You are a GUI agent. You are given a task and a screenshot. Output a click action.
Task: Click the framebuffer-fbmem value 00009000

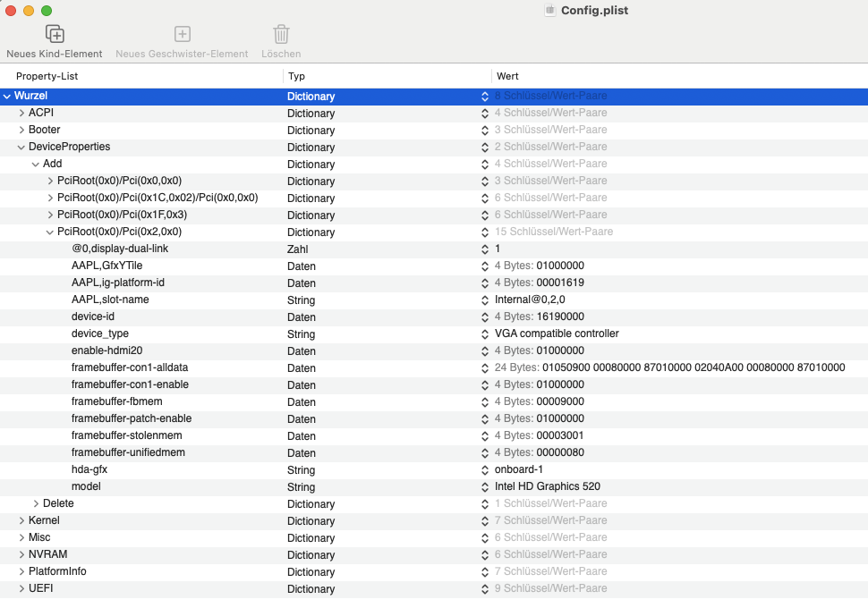pos(560,401)
